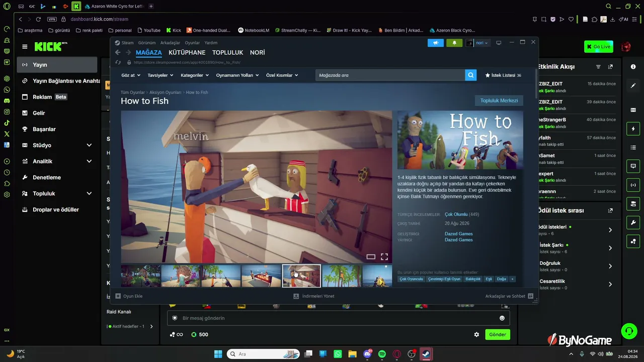Click Oyun Ekle in Steam footer
This screenshot has width=644, height=362.
(129, 296)
